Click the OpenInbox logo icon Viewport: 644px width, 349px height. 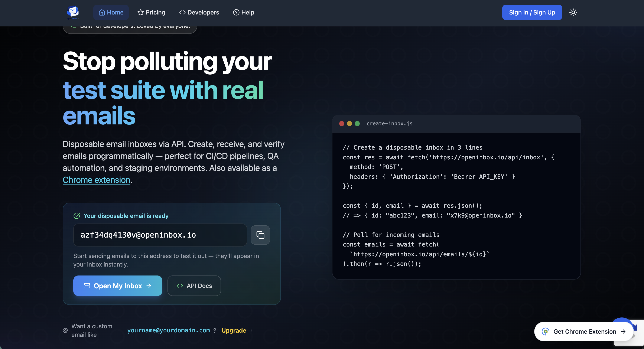[x=73, y=12]
